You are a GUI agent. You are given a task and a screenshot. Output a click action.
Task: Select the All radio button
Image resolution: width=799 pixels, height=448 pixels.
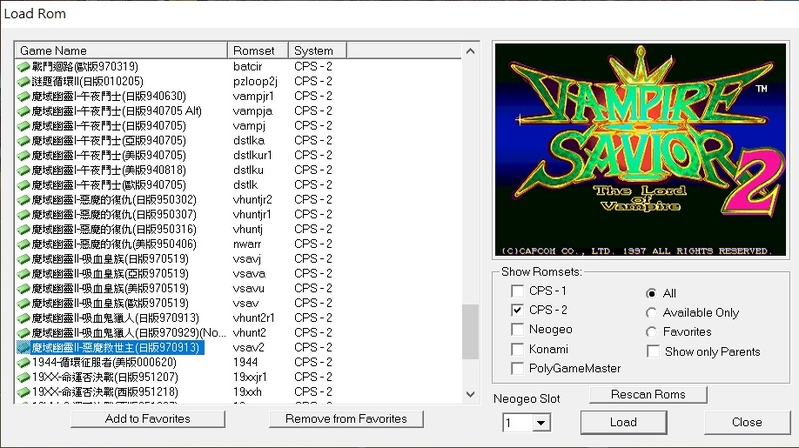pyautogui.click(x=651, y=294)
